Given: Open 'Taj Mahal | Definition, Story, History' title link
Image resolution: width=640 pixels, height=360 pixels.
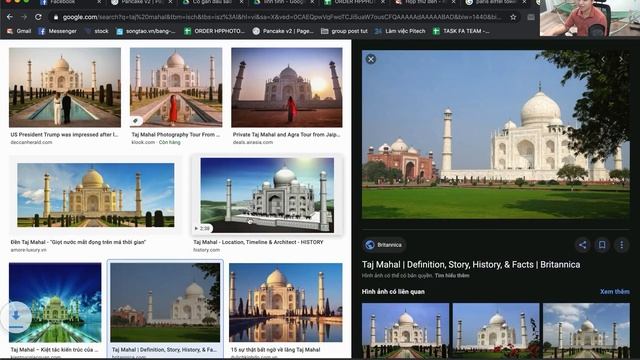Looking at the screenshot, I should coord(471,264).
